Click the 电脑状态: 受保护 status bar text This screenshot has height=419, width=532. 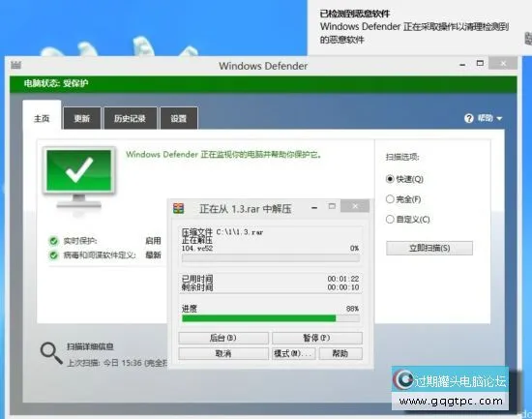coord(56,83)
